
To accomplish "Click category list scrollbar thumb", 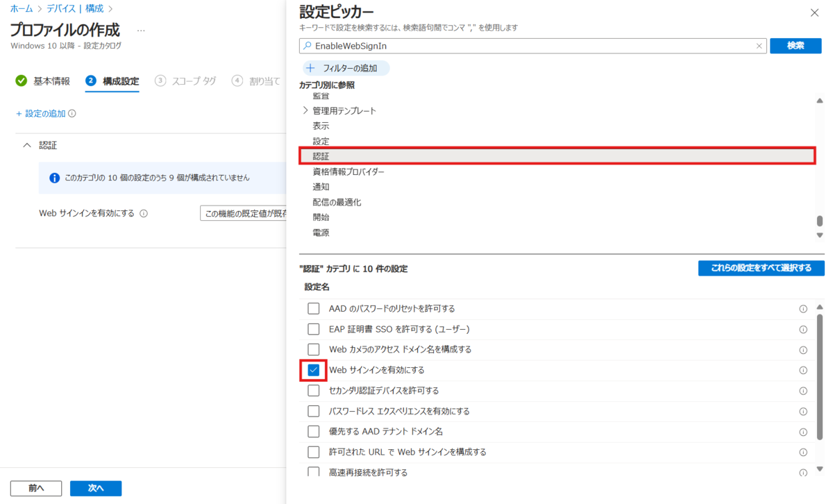I will point(820,221).
